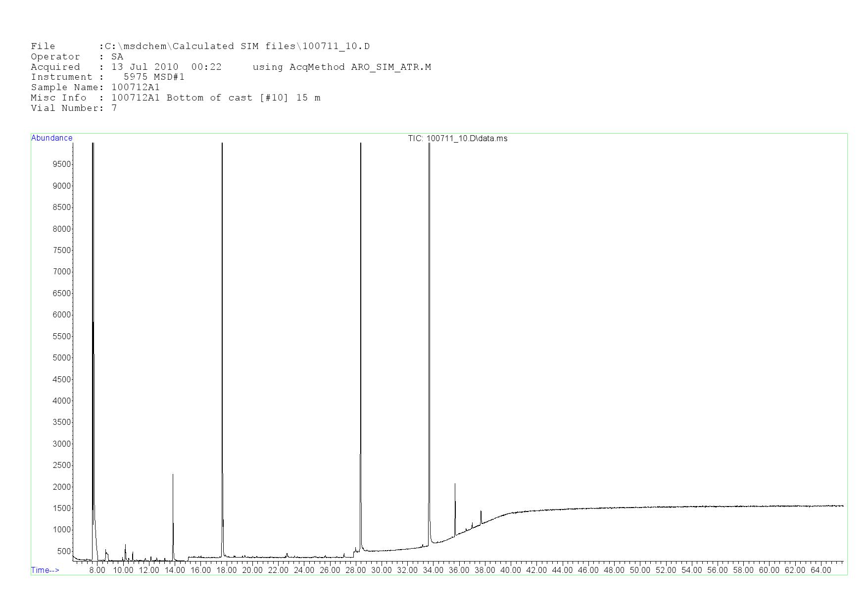Viewport: 868px width, 614px height.
Task: Click the Instrument value 5975 MSD#1
Action: click(x=154, y=77)
